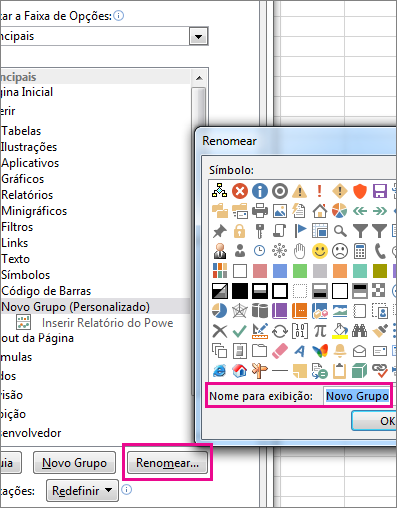Click the Novo Grupo button
Image resolution: width=397 pixels, height=508 pixels.
[x=74, y=462]
